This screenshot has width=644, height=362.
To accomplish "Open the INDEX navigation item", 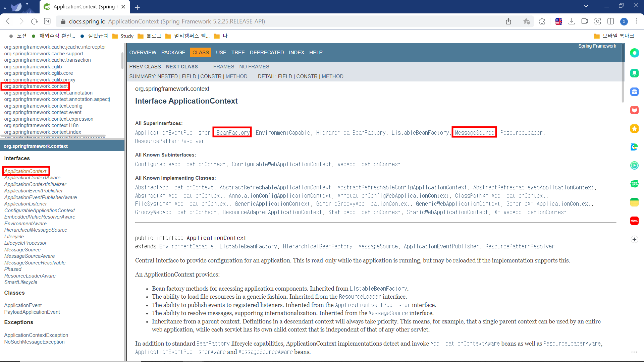I will [297, 53].
